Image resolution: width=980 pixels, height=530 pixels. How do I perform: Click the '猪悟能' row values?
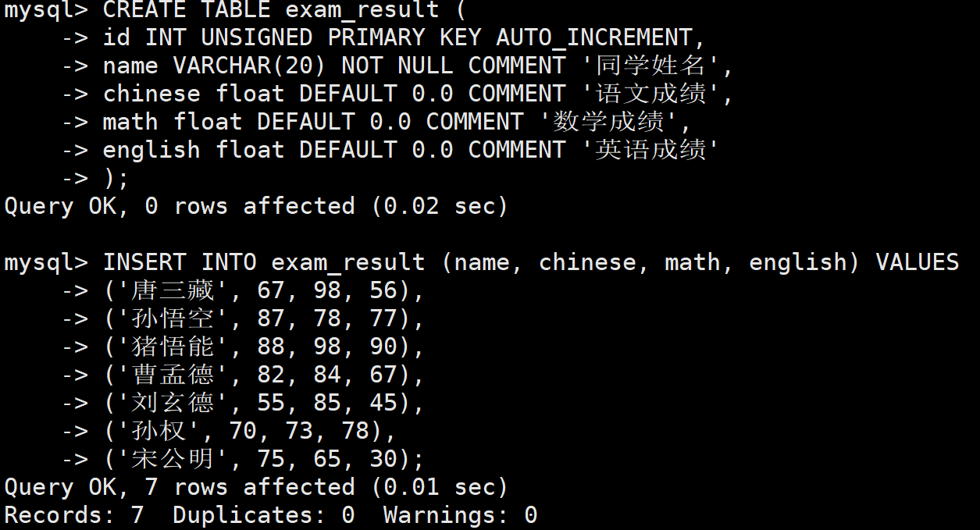[264, 347]
